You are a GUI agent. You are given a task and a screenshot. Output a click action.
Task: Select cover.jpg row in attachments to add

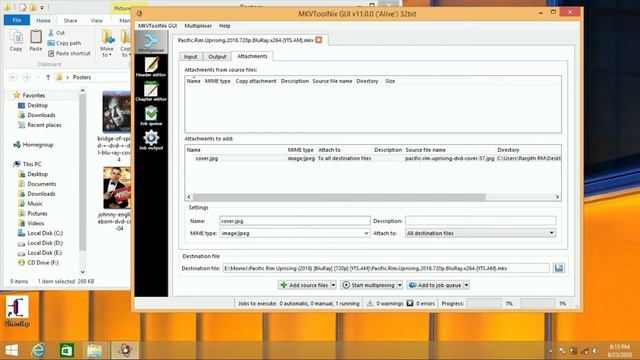point(373,158)
